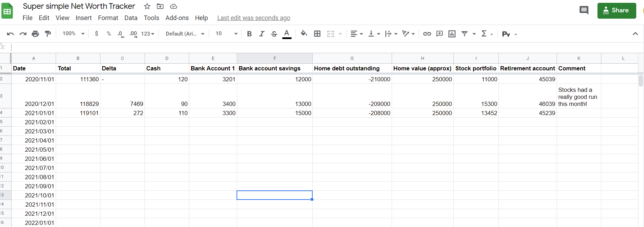
Task: Click the Redo arrow icon
Action: [23, 34]
